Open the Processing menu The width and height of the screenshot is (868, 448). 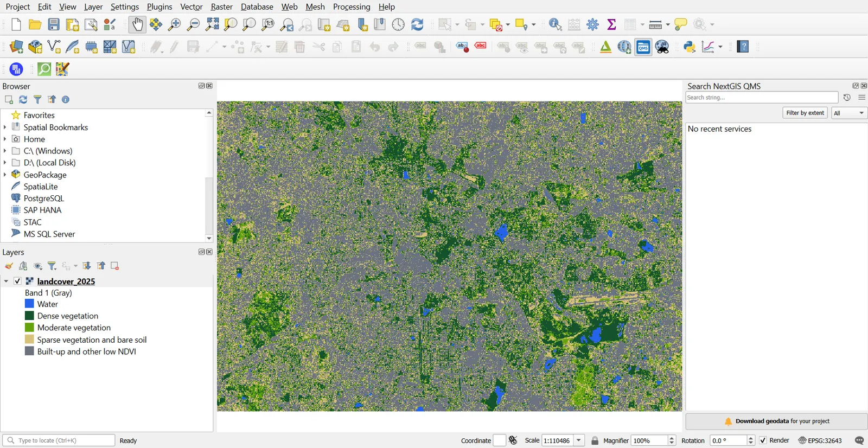(x=352, y=7)
